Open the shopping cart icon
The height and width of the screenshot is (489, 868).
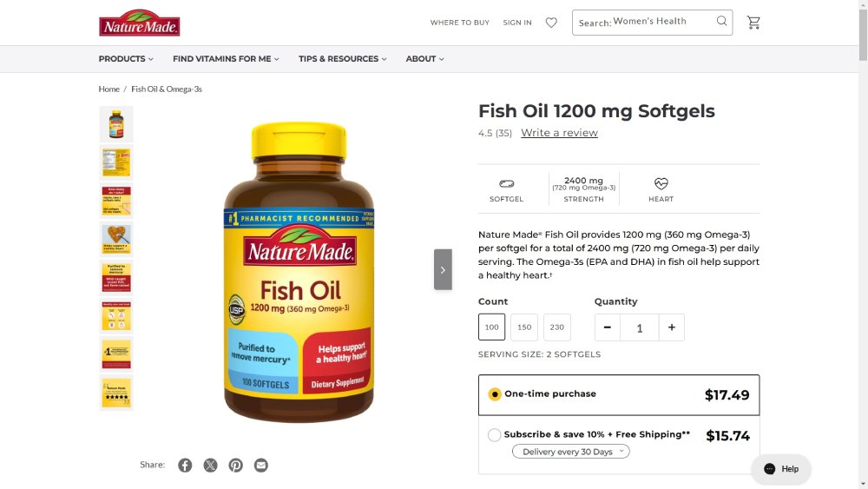(753, 23)
